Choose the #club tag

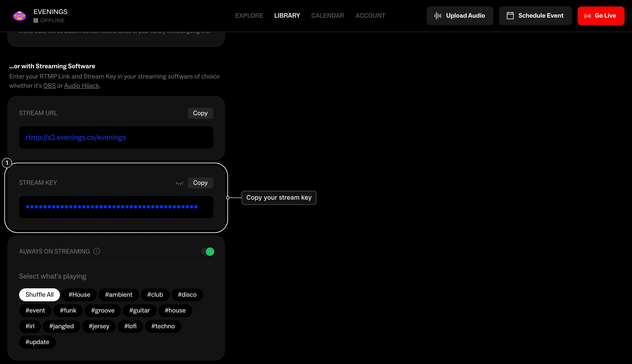[155, 295]
